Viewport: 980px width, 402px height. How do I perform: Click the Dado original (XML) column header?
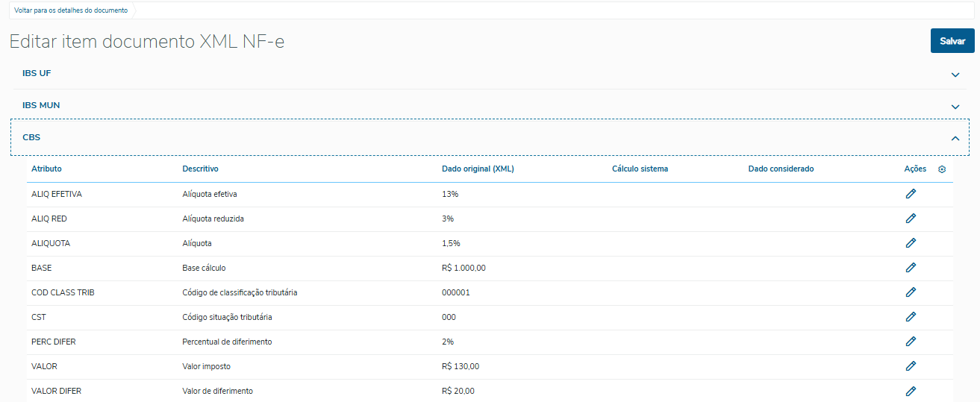(x=478, y=169)
